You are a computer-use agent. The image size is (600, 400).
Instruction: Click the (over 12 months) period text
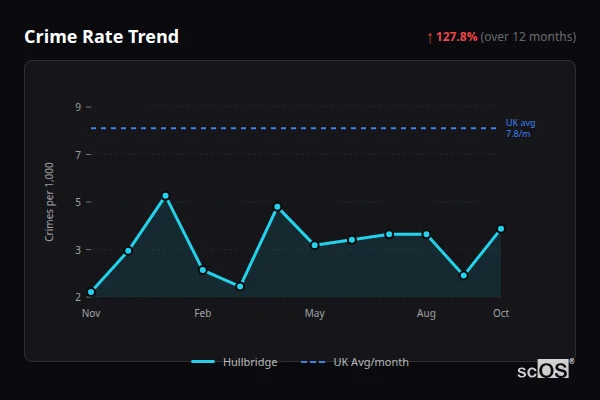528,37
